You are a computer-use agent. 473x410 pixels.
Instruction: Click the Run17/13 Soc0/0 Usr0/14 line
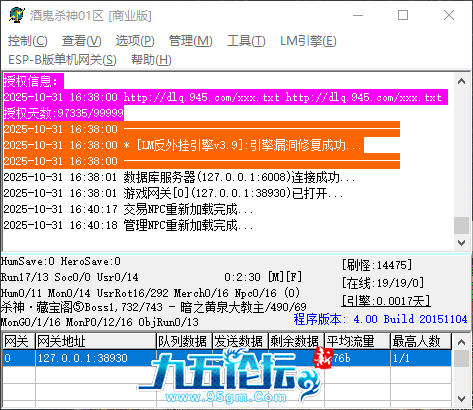(69, 277)
